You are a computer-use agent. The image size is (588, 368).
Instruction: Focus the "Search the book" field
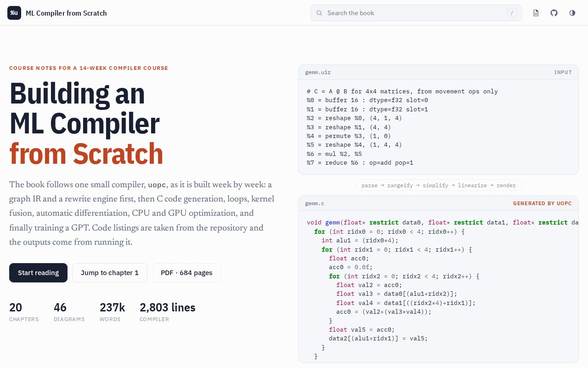tap(416, 13)
